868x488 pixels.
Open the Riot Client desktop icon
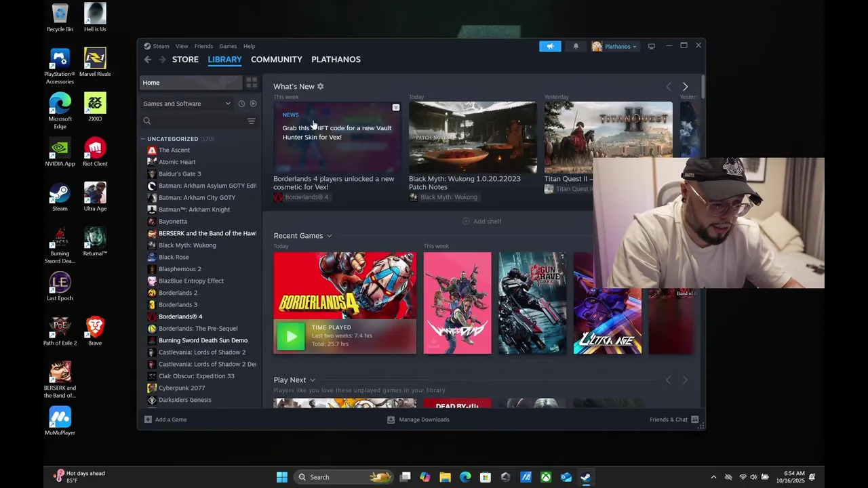(x=95, y=152)
